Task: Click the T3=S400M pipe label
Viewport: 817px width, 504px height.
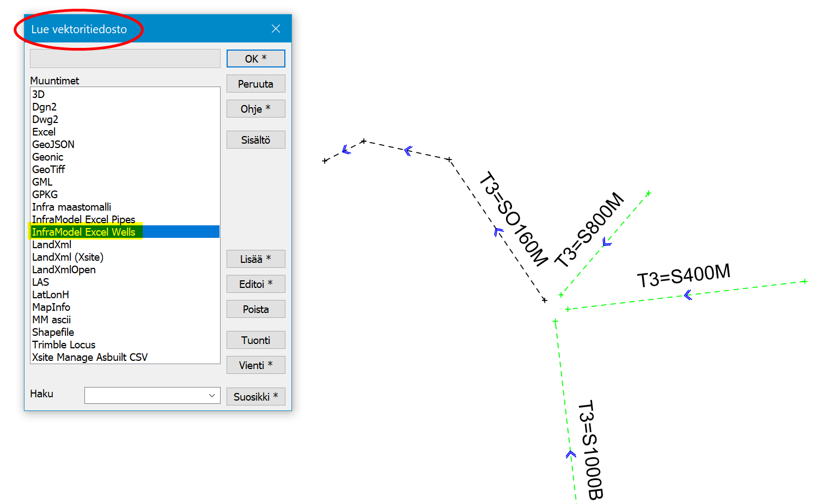Action: tap(683, 275)
